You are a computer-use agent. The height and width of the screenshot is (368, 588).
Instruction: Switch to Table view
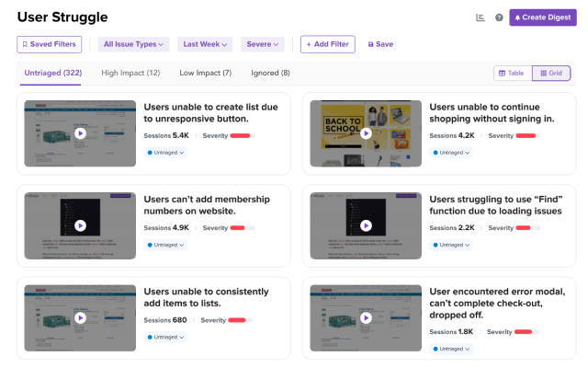tap(513, 74)
